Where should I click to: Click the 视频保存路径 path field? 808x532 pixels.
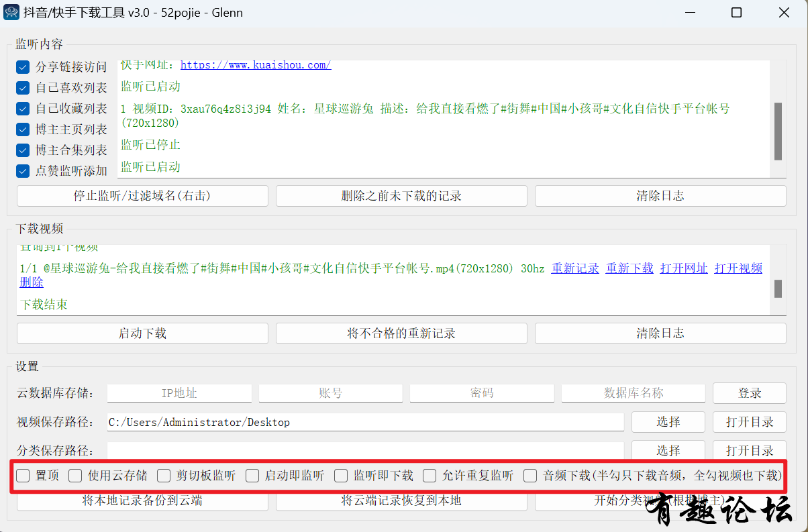(366, 422)
